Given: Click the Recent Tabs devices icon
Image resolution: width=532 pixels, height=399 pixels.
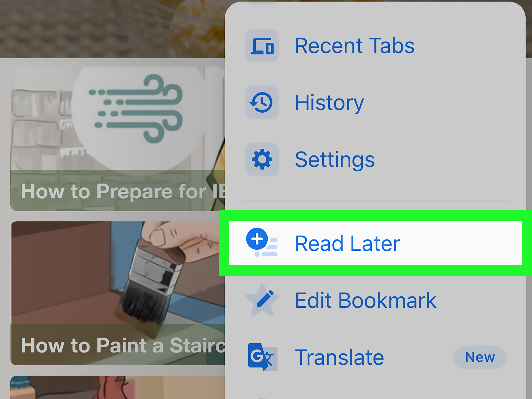Looking at the screenshot, I should pos(262,45).
